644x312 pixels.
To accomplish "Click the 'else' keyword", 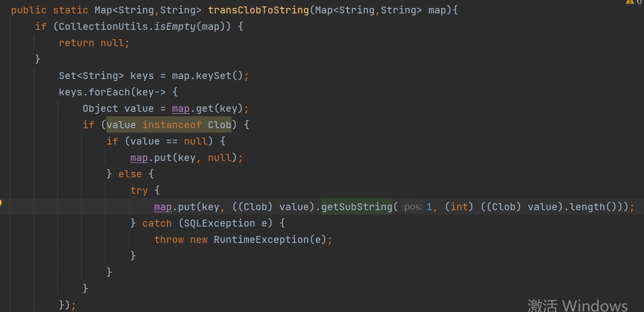I will (130, 174).
